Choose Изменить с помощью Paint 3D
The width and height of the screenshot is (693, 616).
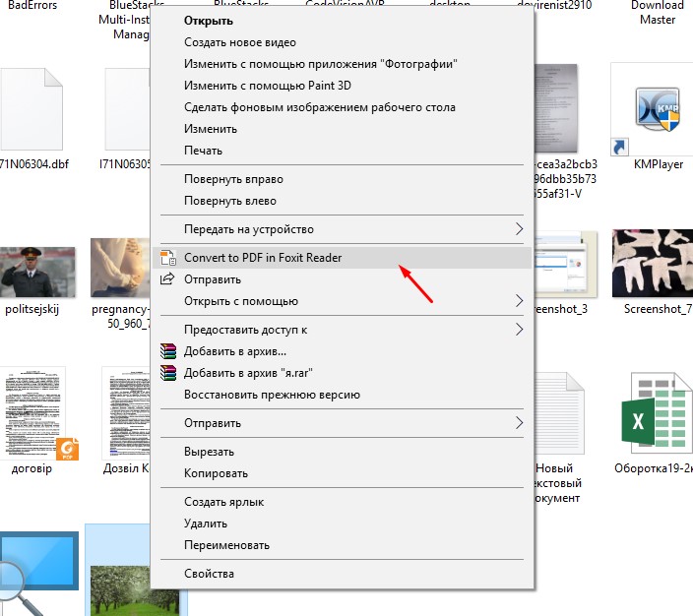[x=342, y=86]
